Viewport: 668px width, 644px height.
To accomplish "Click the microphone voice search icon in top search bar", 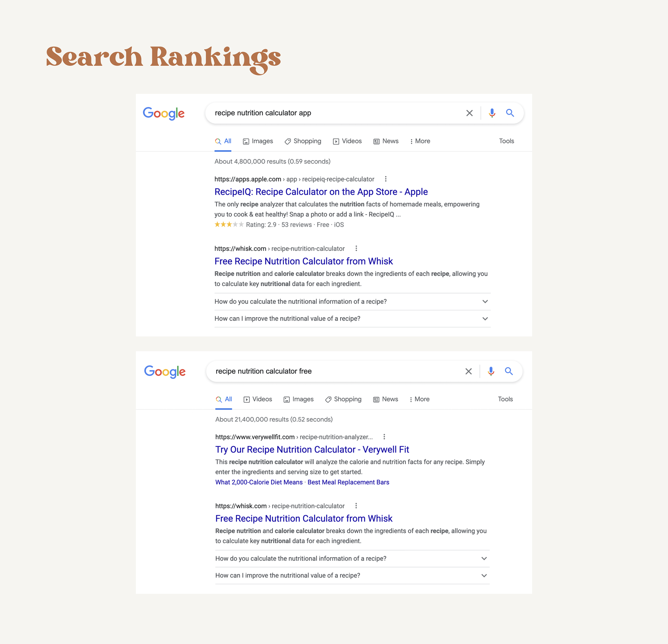I will coord(492,113).
